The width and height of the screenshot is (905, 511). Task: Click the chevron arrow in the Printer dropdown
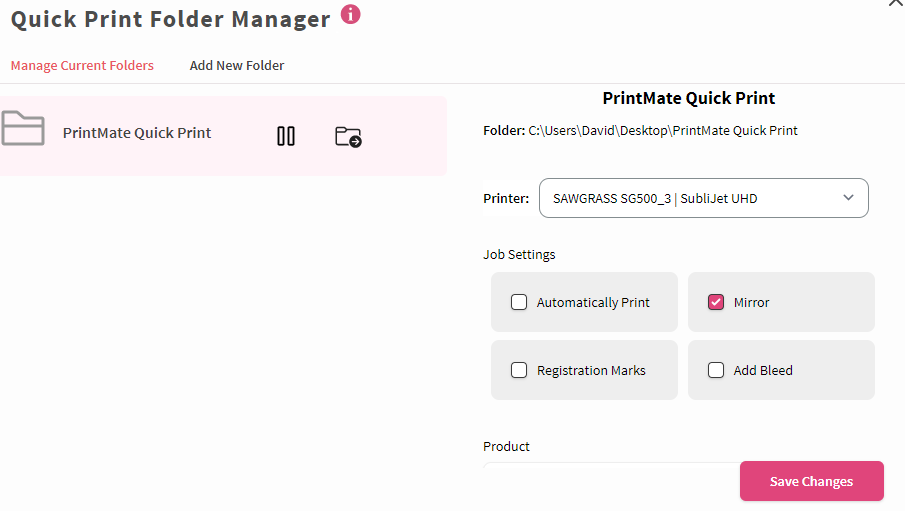(x=848, y=197)
